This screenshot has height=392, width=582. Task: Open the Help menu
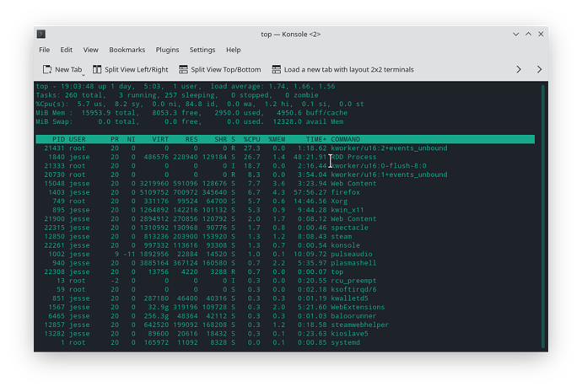234,50
